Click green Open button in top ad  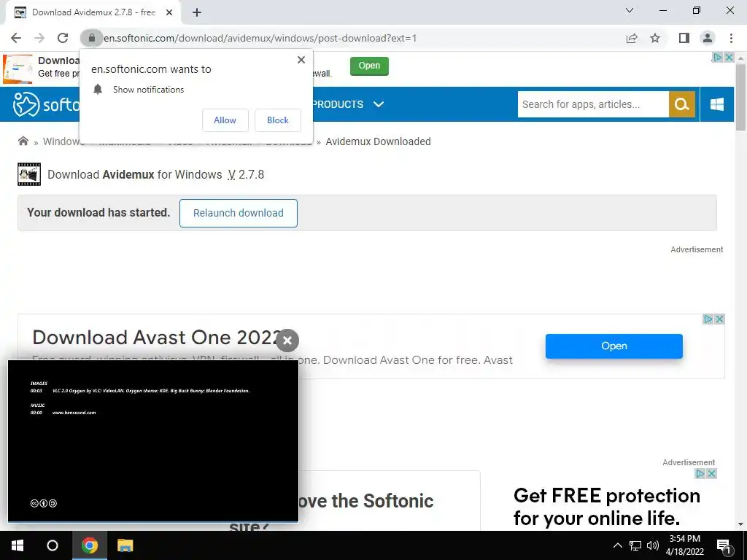pyautogui.click(x=369, y=66)
